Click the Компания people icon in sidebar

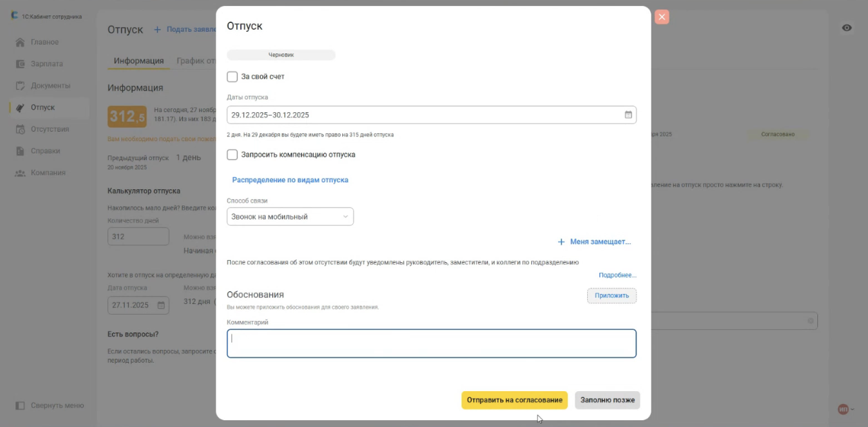[20, 173]
